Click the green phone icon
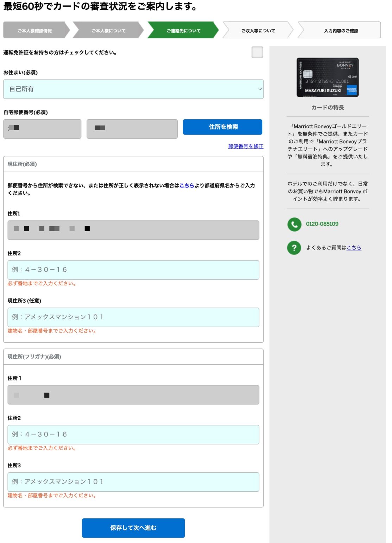Screen dimensions: 392x543 coord(294,224)
